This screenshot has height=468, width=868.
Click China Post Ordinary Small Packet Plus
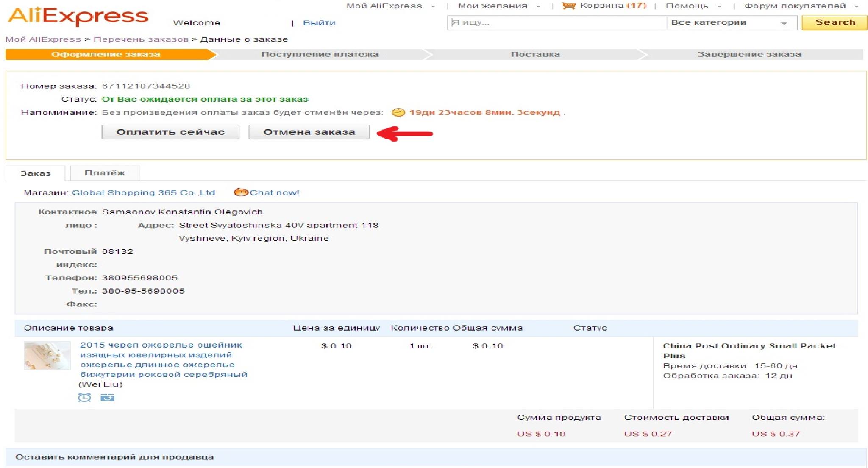749,351
